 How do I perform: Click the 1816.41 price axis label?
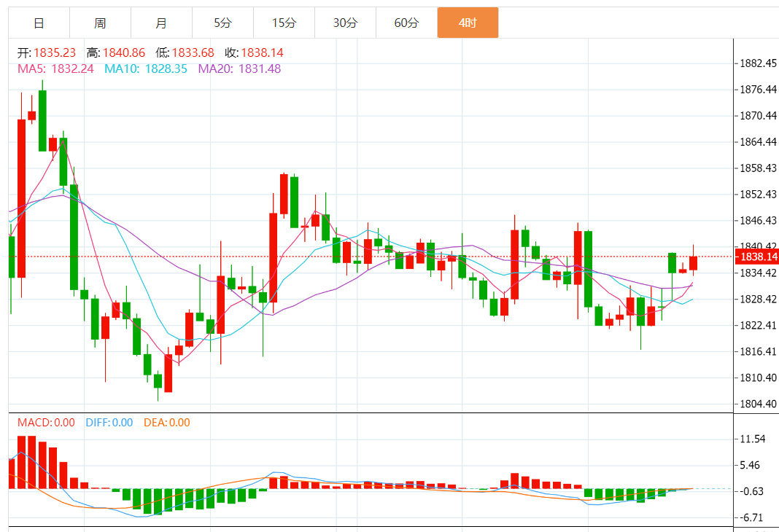(758, 352)
